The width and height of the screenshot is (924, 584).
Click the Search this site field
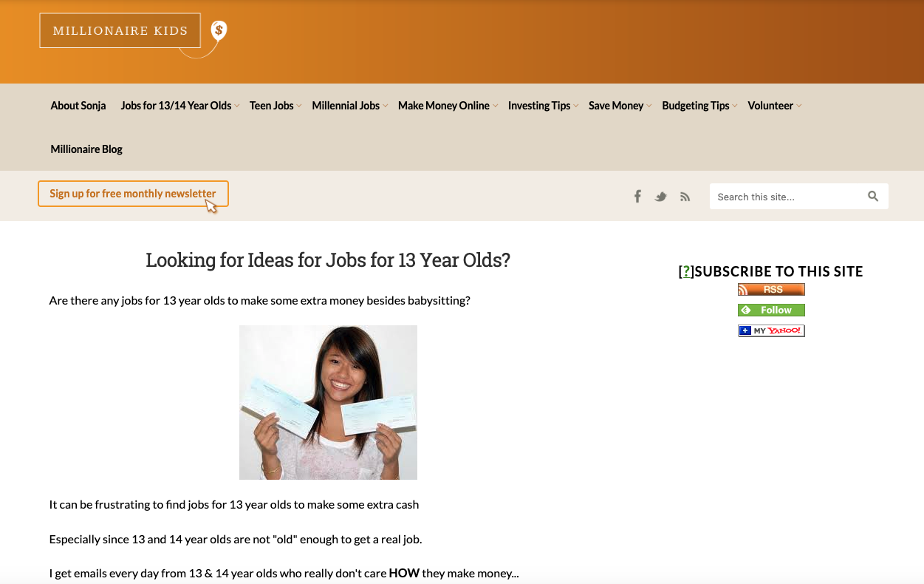(787, 197)
